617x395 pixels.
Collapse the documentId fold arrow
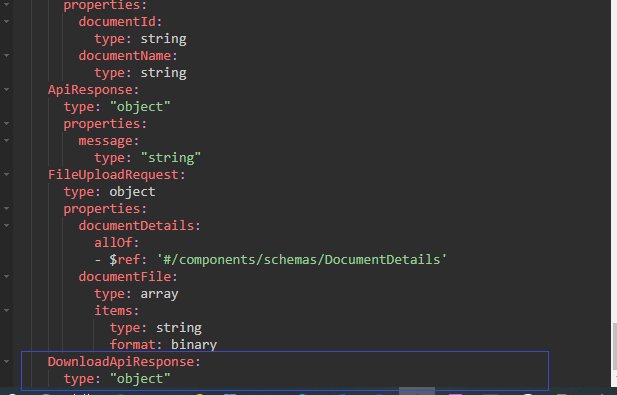pos(7,22)
